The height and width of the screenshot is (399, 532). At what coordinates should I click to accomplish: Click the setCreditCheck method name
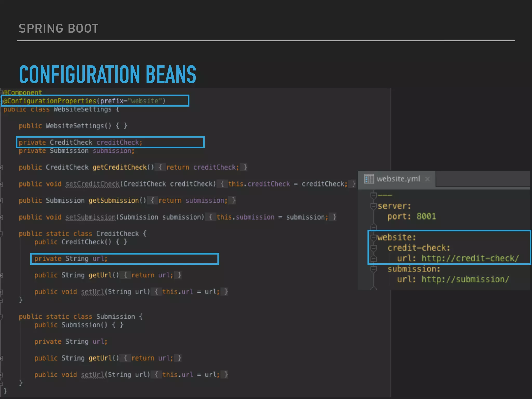pos(92,184)
